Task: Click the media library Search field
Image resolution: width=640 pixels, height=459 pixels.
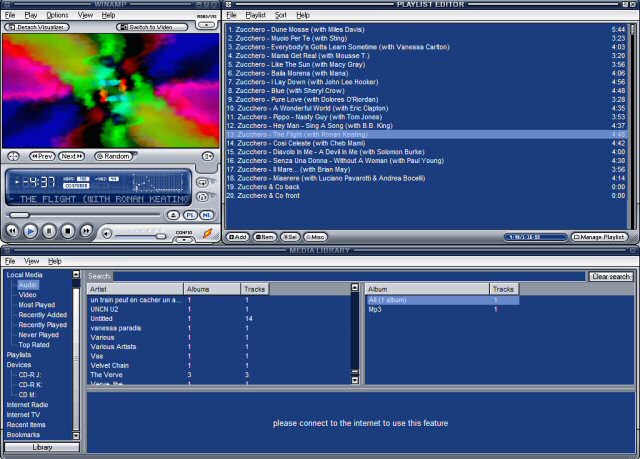Action: (349, 276)
